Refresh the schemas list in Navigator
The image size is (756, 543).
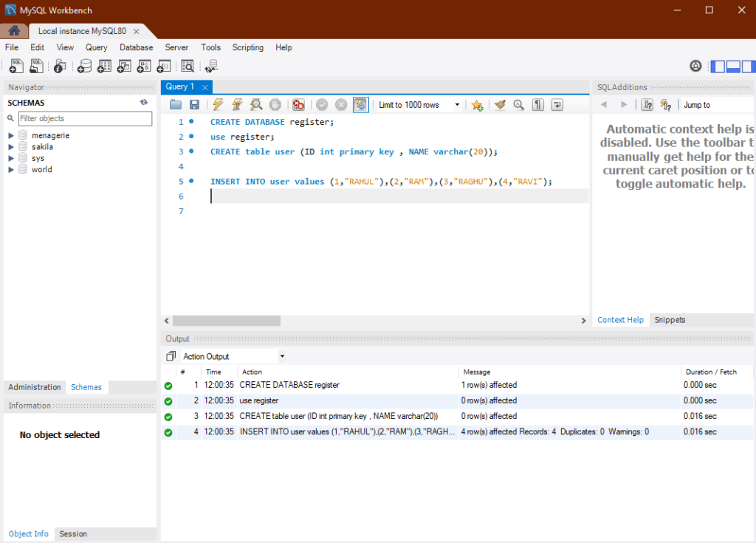[x=144, y=103]
